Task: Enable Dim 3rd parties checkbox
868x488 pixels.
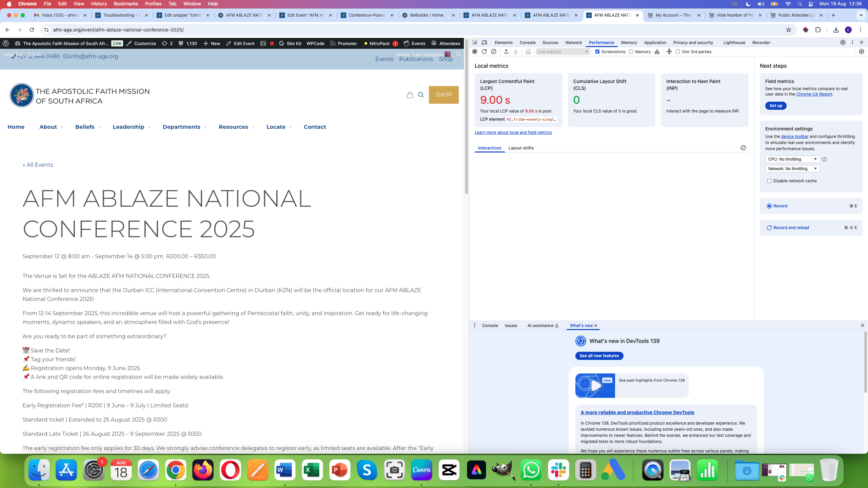Action: pos(678,52)
